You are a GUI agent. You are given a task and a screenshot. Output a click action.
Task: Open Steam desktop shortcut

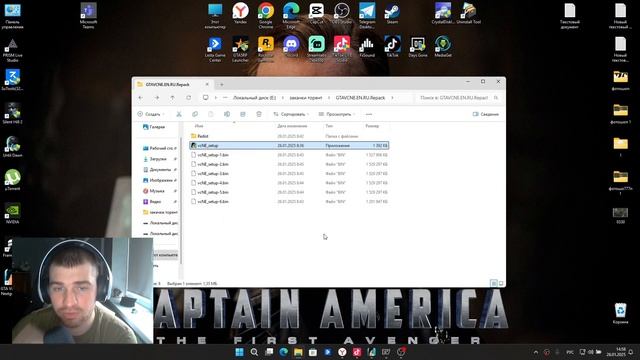point(392,13)
